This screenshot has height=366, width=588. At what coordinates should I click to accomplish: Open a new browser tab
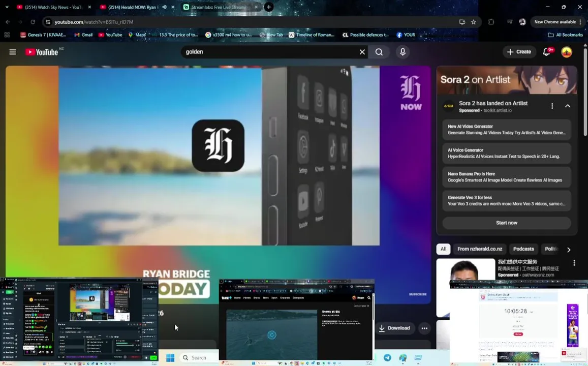[x=268, y=7]
